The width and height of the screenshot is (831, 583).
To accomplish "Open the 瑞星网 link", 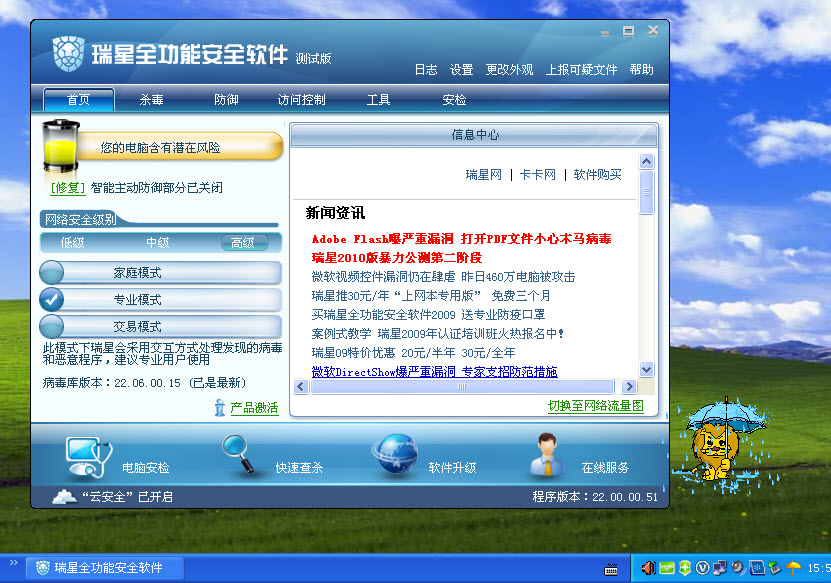I will point(483,174).
